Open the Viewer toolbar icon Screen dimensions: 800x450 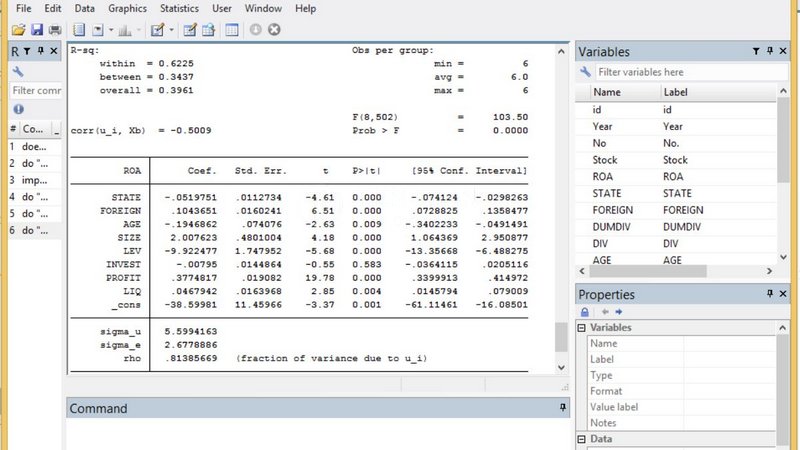[98, 30]
